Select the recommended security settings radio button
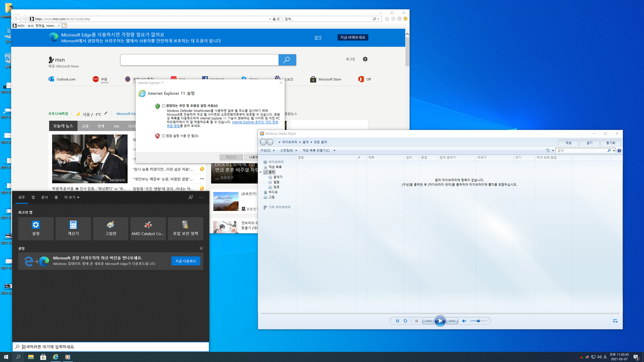Screen dimensions: 644x362 point(164,106)
